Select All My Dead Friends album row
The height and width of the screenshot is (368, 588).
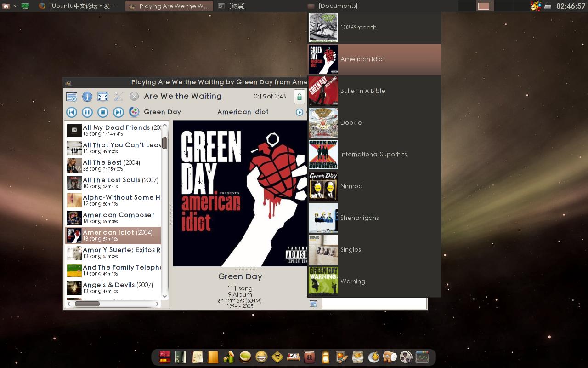tap(113, 131)
